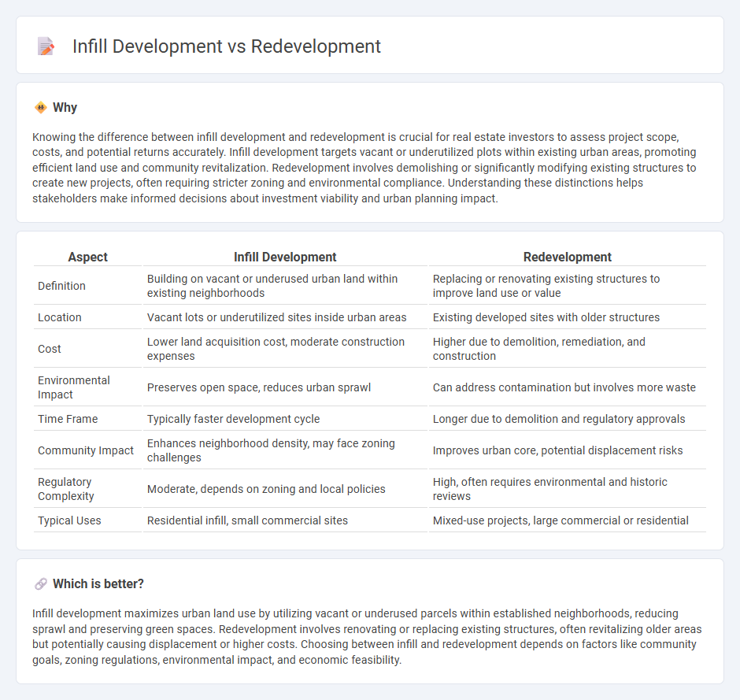740x700 pixels.
Task: Select the Location row label
Action: pos(60,317)
